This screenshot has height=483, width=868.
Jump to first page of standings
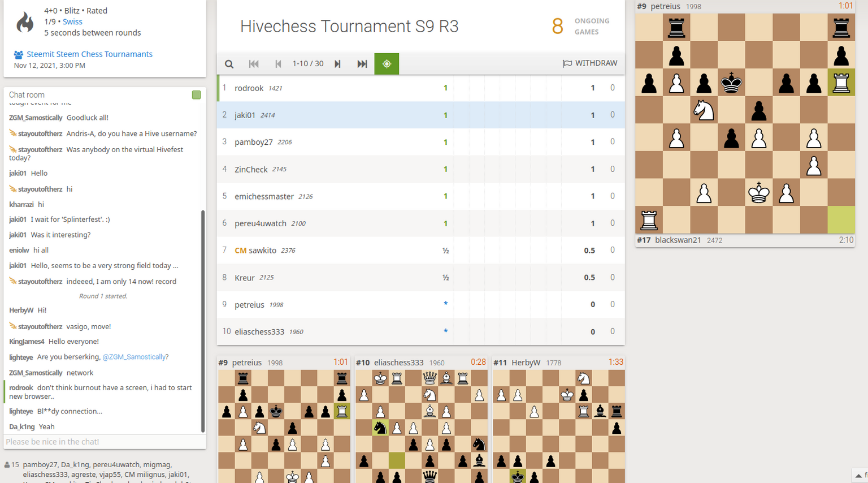pyautogui.click(x=254, y=64)
